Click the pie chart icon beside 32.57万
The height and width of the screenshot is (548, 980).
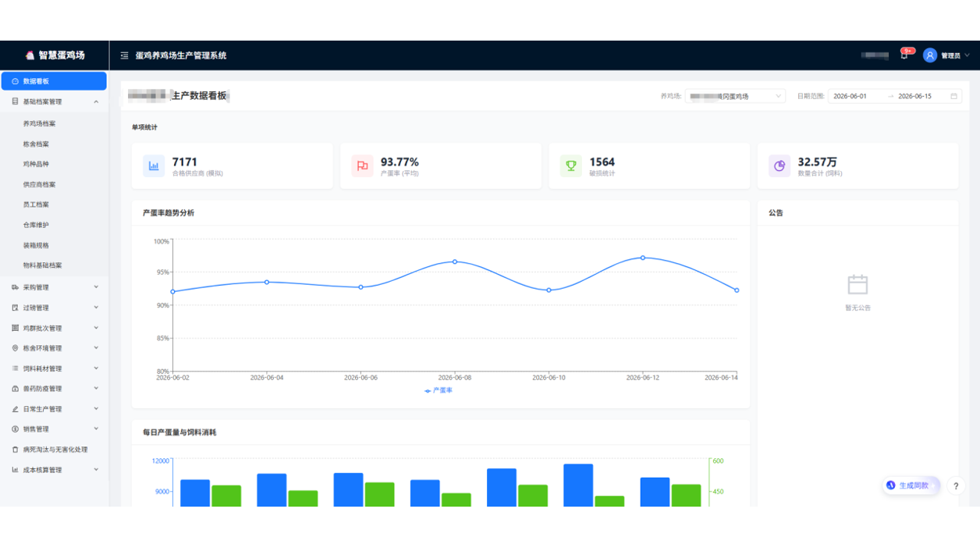pos(779,165)
